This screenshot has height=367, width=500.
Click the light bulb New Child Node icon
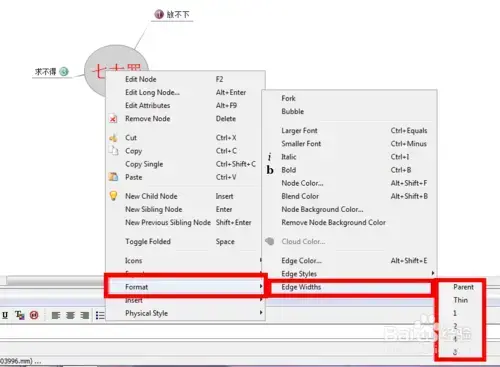[113, 196]
